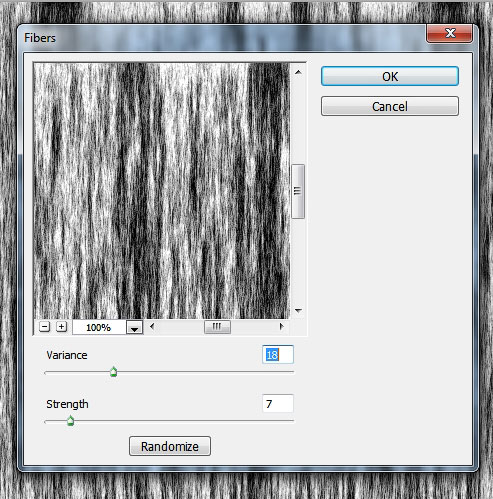Click the Variance label

[x=67, y=355]
